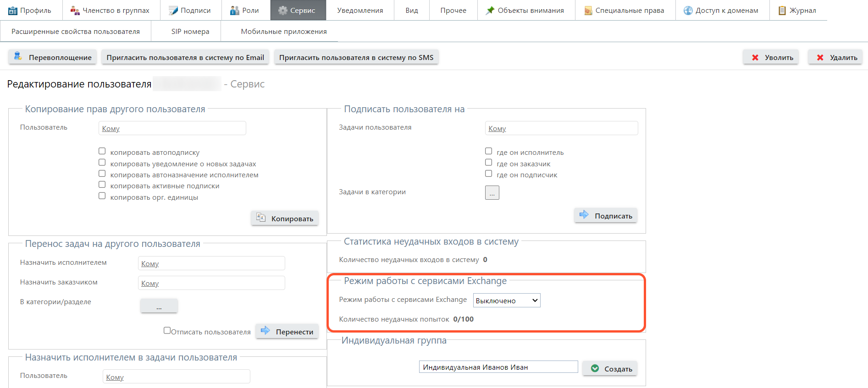868x388 pixels.
Task: Click Пригласить пользователя в систему по Email
Action: 185,58
